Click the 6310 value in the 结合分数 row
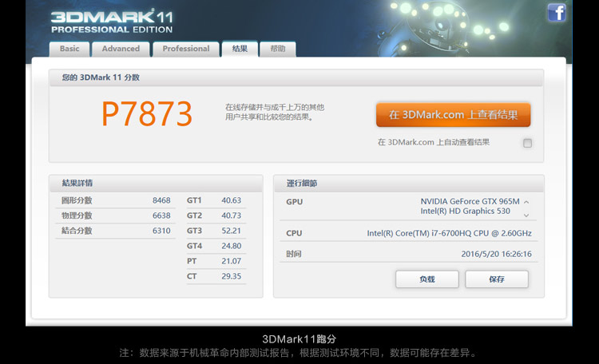 click(161, 231)
